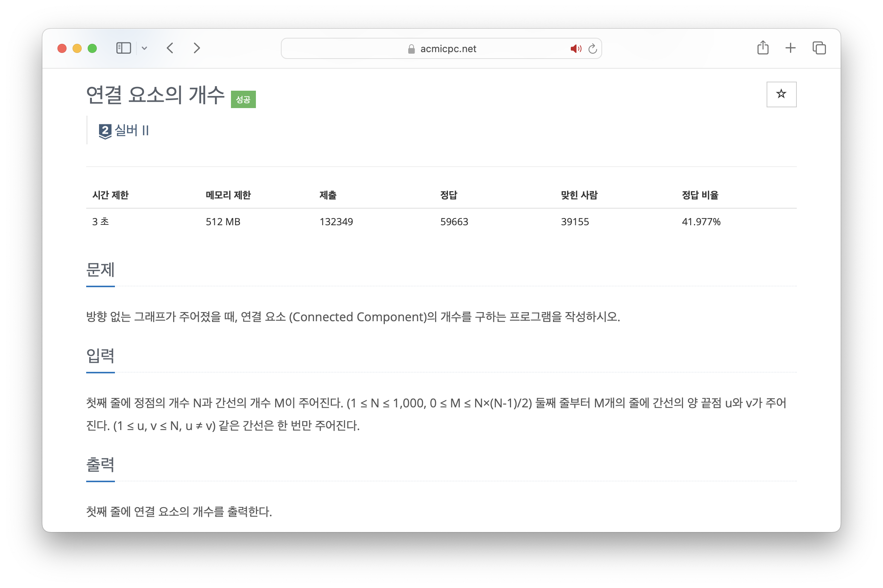Open the Share menu
Image resolution: width=883 pixels, height=588 pixels.
point(763,48)
